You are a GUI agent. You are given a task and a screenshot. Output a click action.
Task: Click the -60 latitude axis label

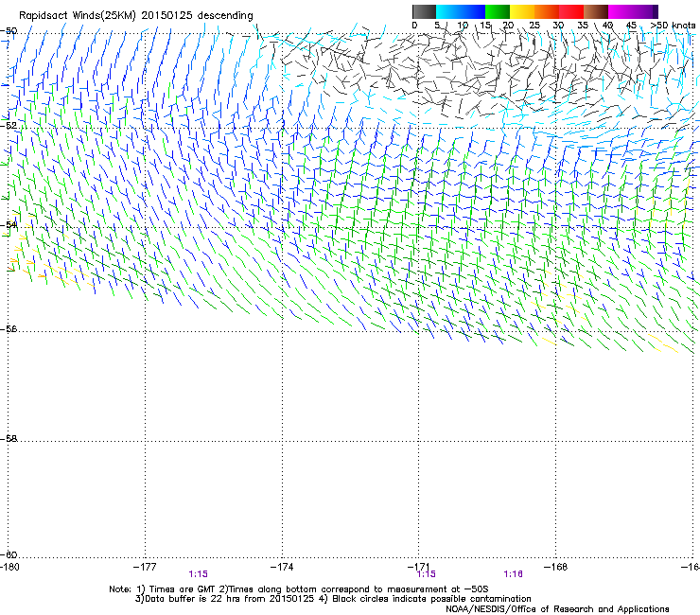[9, 554]
